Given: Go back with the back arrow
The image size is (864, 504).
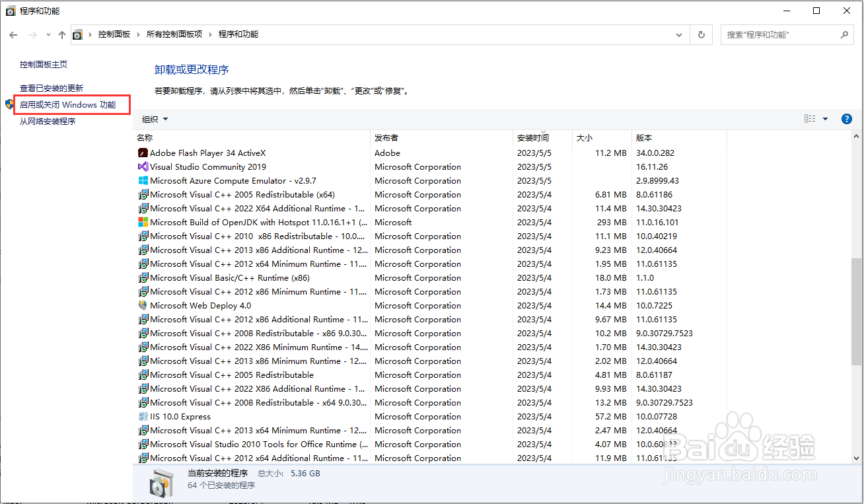Looking at the screenshot, I should (x=14, y=34).
